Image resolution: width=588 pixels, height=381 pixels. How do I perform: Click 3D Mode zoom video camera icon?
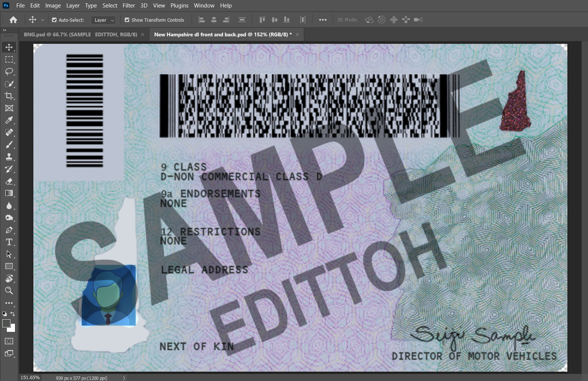418,20
